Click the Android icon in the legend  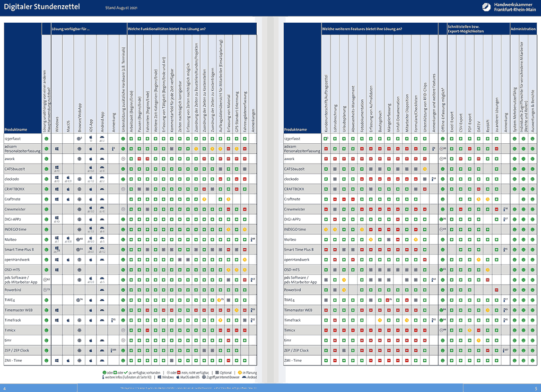244,377
